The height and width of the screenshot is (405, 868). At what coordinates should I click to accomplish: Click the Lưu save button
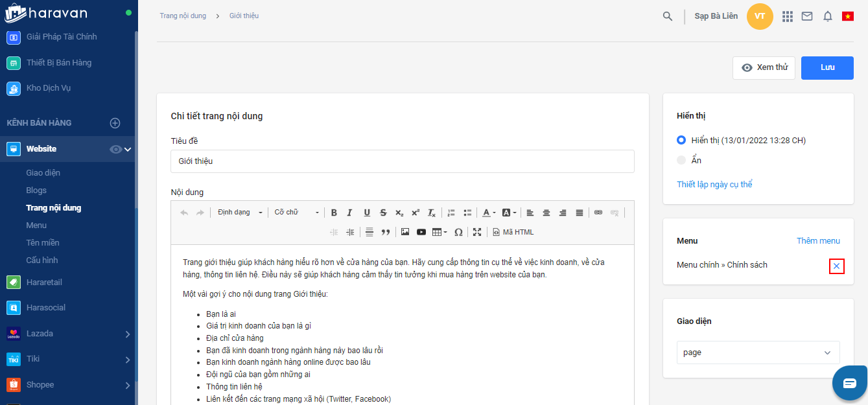pyautogui.click(x=827, y=68)
